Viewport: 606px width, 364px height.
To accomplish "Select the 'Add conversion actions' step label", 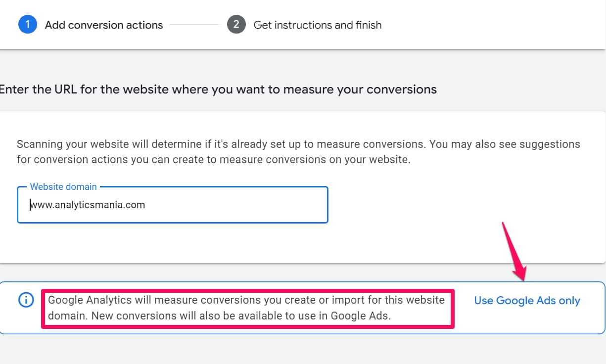I will (104, 25).
